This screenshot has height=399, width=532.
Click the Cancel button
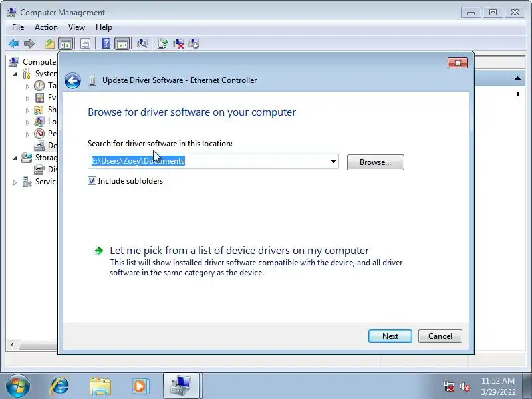(x=440, y=336)
